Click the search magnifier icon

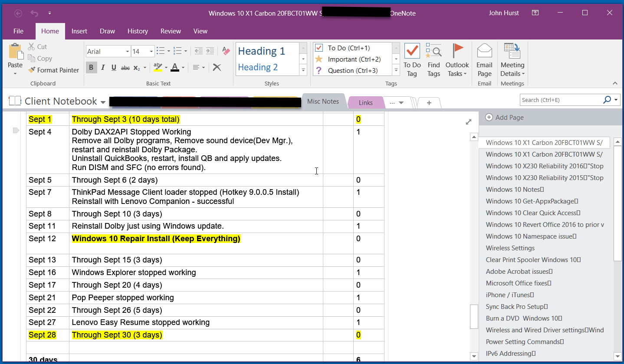pos(607,100)
